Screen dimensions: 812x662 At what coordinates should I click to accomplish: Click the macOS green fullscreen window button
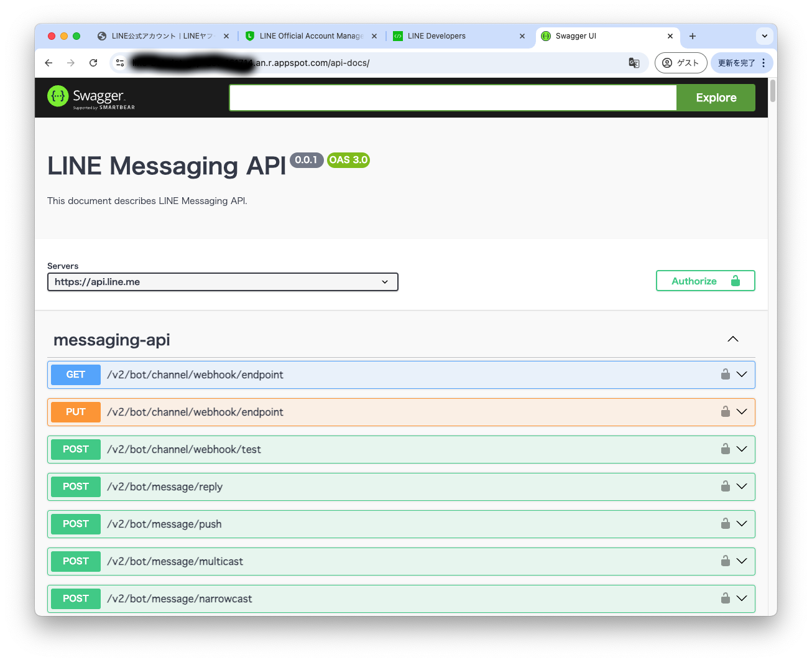tap(76, 36)
